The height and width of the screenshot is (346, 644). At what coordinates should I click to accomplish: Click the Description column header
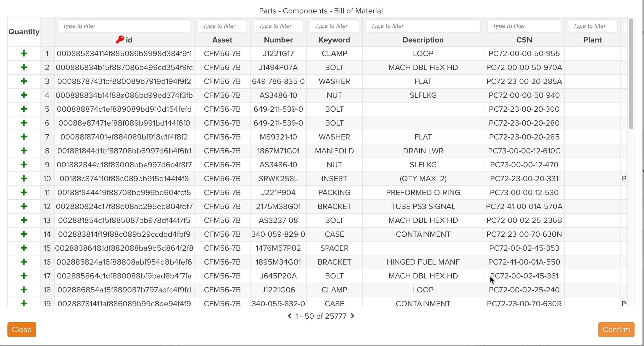(x=423, y=40)
